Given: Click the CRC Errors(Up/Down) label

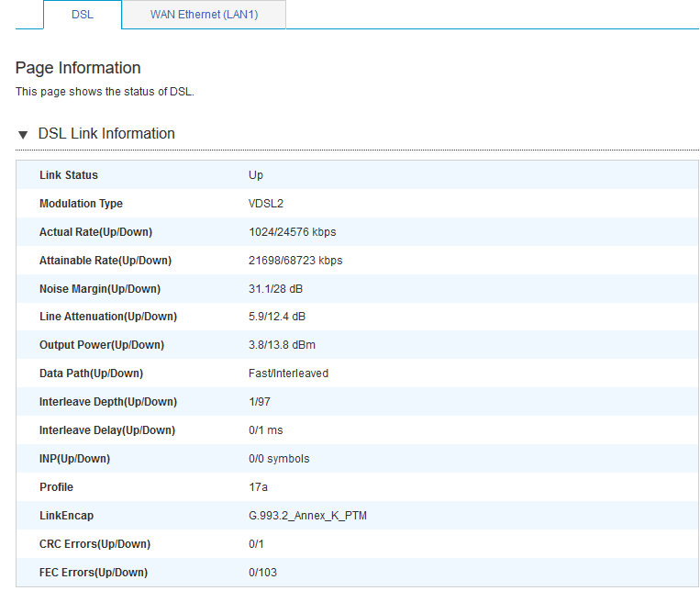Looking at the screenshot, I should [94, 544].
